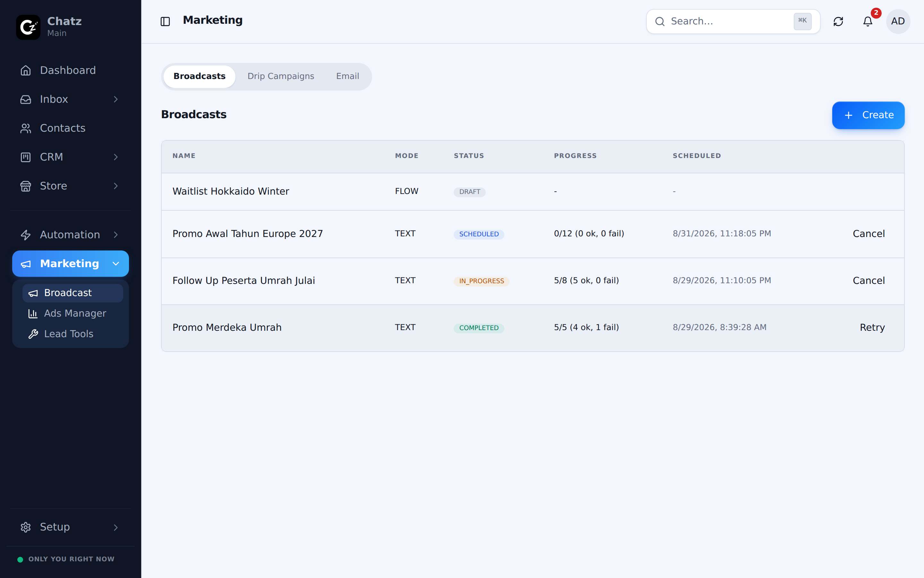Screen dimensions: 924x578
Task: Switch to the Email tab
Action: click(x=347, y=76)
